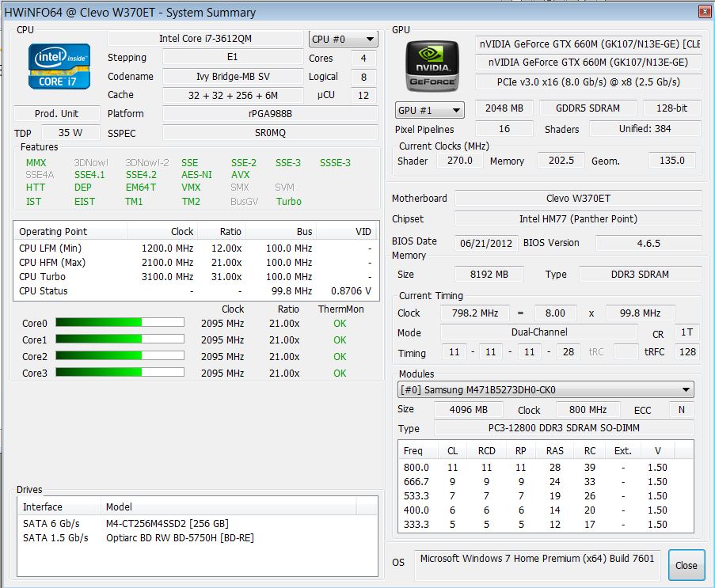715x588 pixels.
Task: Open the GPU #1 selector dropdown
Action: coord(429,110)
